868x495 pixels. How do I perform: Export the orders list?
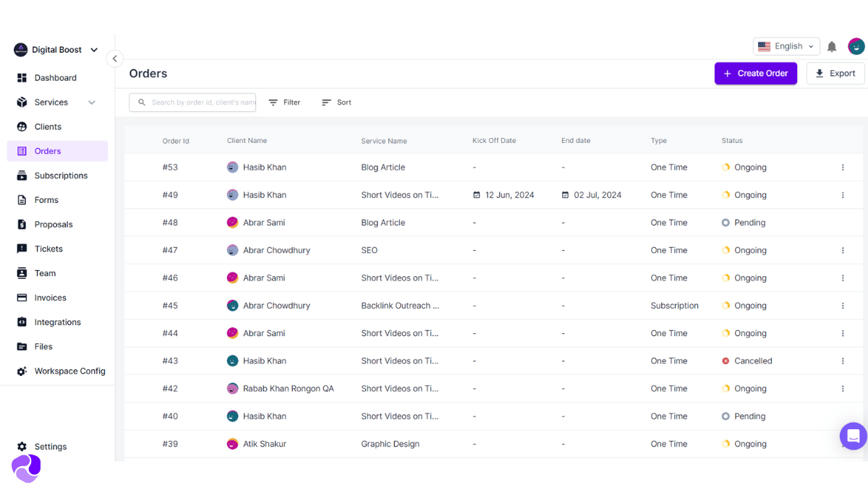pyautogui.click(x=835, y=73)
